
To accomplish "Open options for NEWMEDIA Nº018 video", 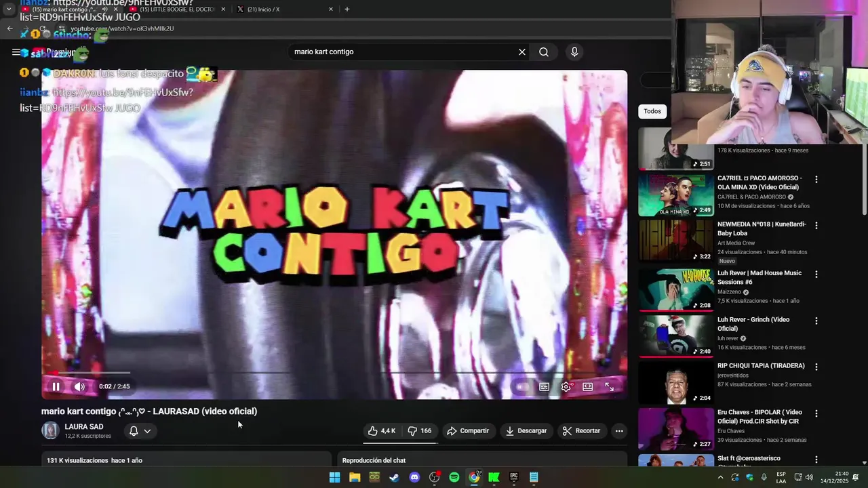I will (x=816, y=226).
